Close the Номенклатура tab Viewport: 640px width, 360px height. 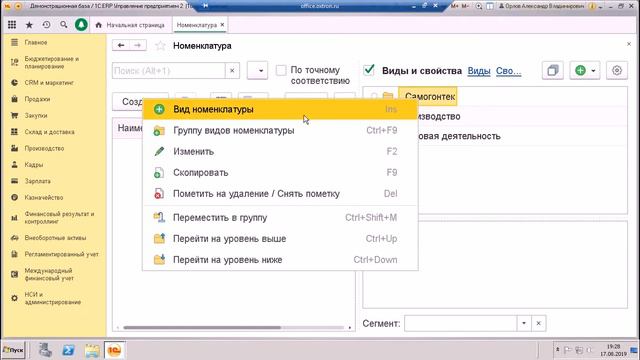click(222, 25)
